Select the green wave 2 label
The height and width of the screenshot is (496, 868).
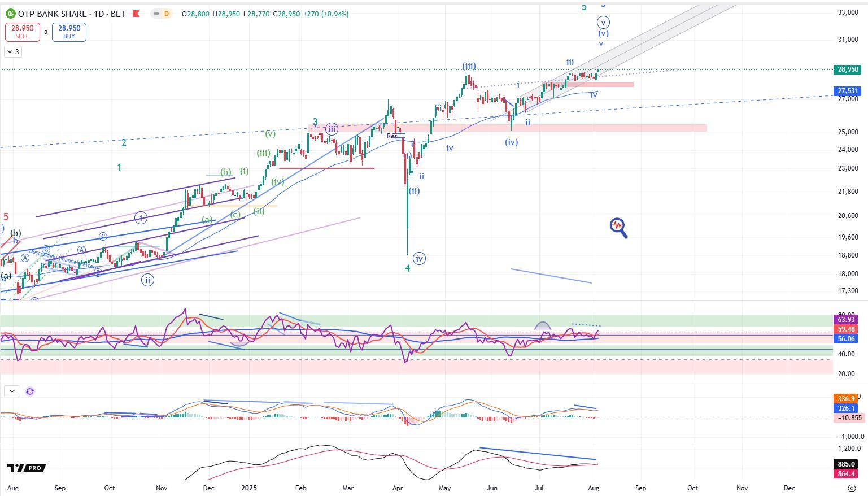124,143
